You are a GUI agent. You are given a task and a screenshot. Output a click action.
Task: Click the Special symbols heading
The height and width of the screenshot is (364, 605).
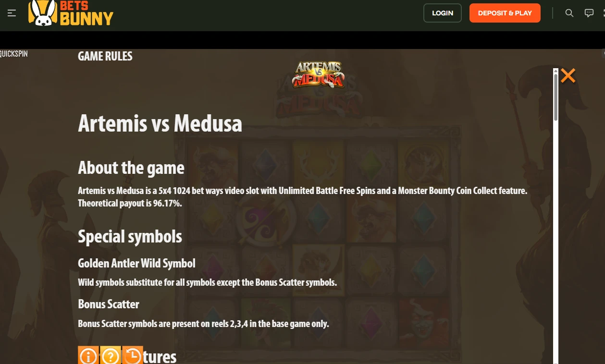pyautogui.click(x=130, y=237)
